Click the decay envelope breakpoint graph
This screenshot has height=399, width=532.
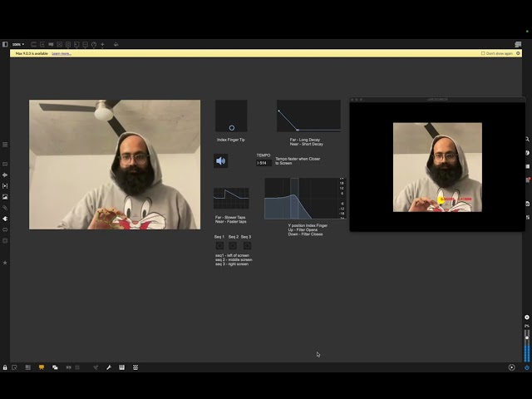(x=308, y=116)
